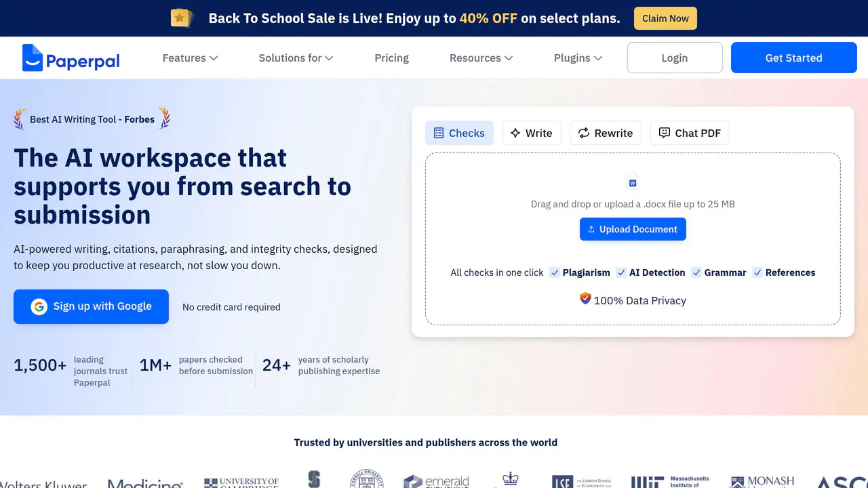Viewport: 868px width, 488px height.
Task: Sign up with Google
Action: coord(91,306)
